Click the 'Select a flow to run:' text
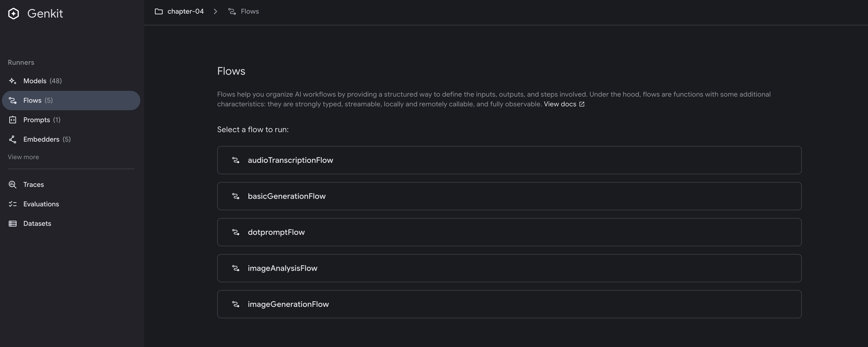The image size is (868, 347). point(253,130)
